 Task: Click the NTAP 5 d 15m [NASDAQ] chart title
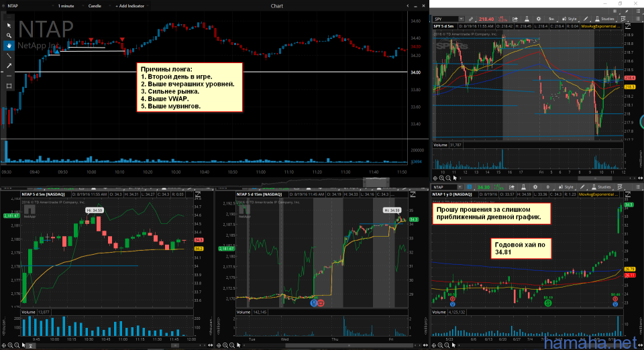coord(259,194)
